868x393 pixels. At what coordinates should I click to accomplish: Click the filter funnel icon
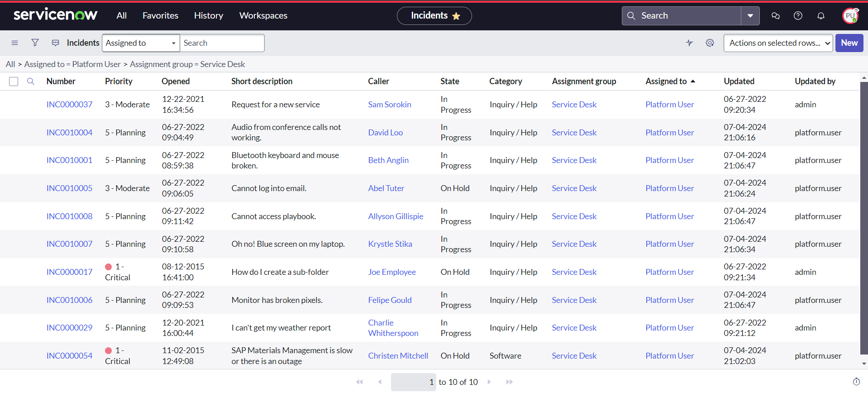tap(35, 43)
